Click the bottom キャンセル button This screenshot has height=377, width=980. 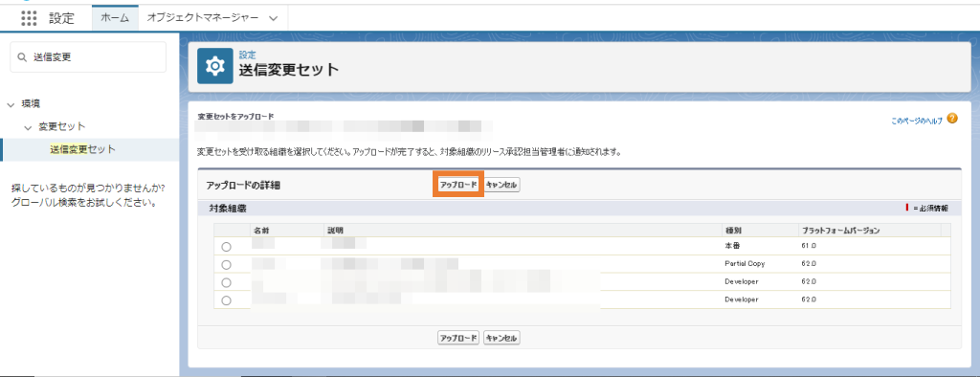click(501, 338)
